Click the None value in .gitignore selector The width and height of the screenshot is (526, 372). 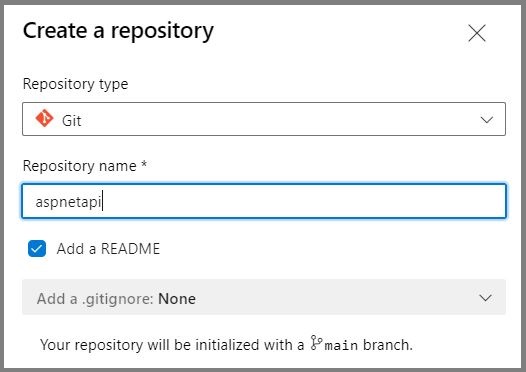coord(177,299)
